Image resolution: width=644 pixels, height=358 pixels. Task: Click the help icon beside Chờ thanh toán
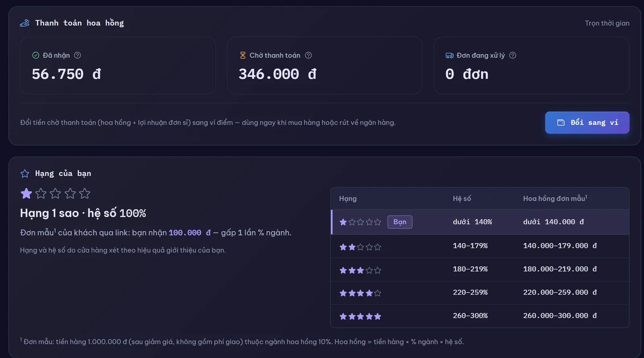[308, 56]
